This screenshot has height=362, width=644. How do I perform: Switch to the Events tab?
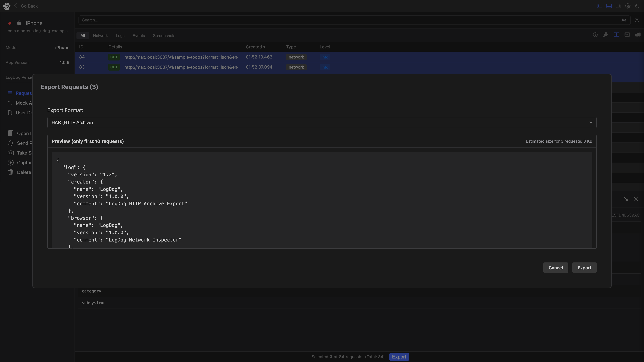(139, 36)
